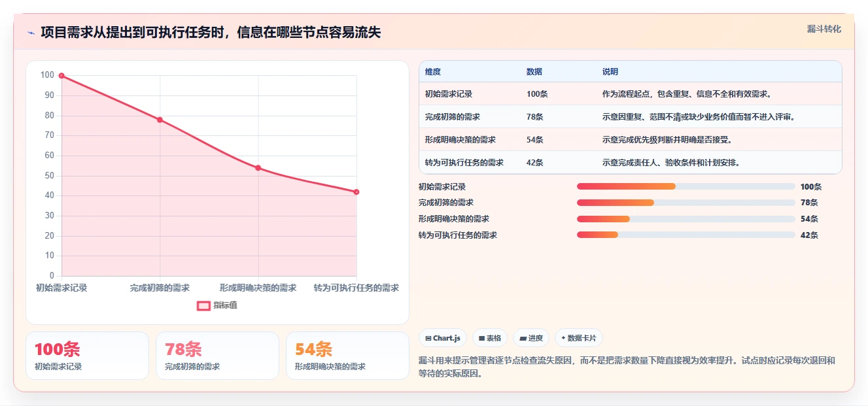Click the 数据 column header
The image size is (868, 406).
click(534, 72)
